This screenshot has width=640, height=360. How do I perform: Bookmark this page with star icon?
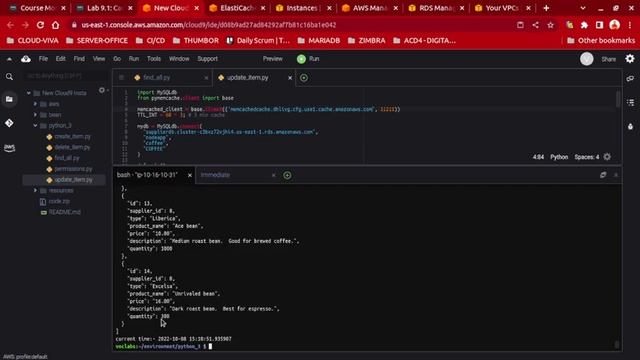pyautogui.click(x=551, y=25)
